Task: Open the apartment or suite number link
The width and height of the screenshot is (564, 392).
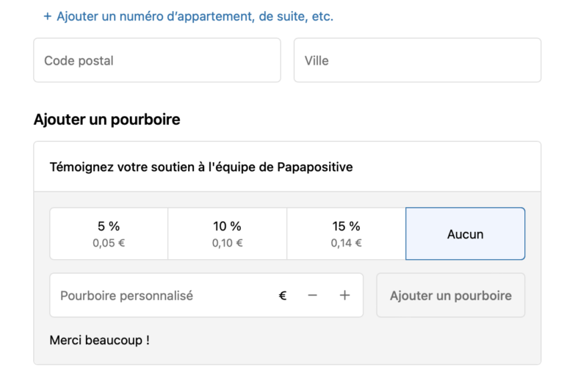Action: tap(195, 16)
